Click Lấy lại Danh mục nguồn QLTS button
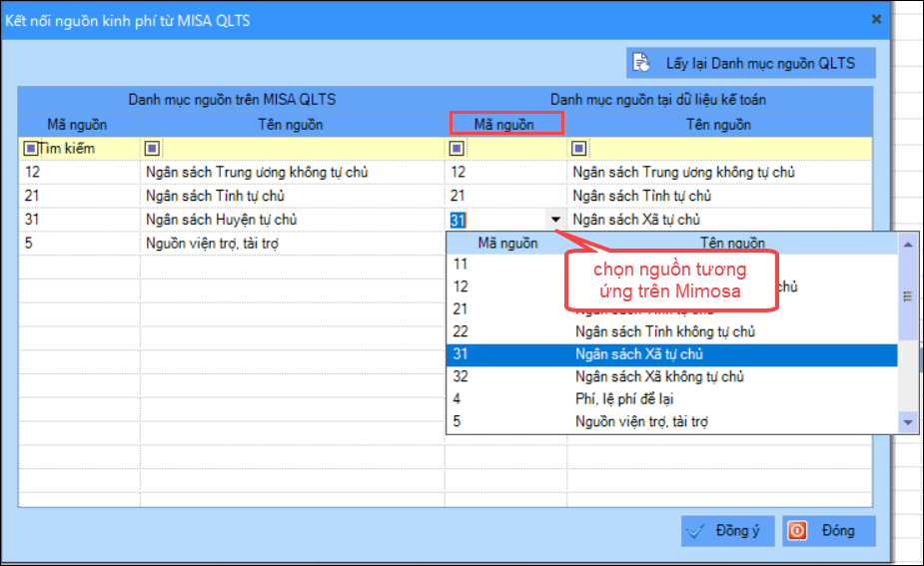This screenshot has height=566, width=924. click(x=751, y=63)
